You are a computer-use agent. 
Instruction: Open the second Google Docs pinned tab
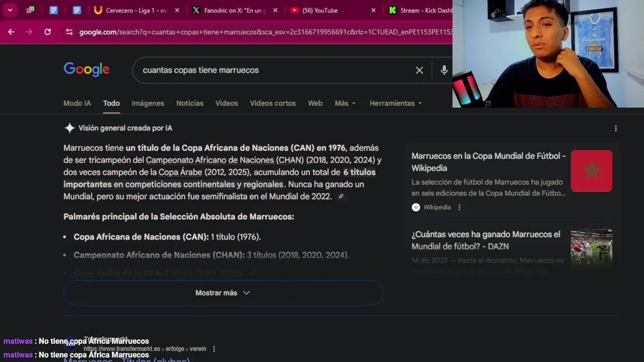(77, 10)
